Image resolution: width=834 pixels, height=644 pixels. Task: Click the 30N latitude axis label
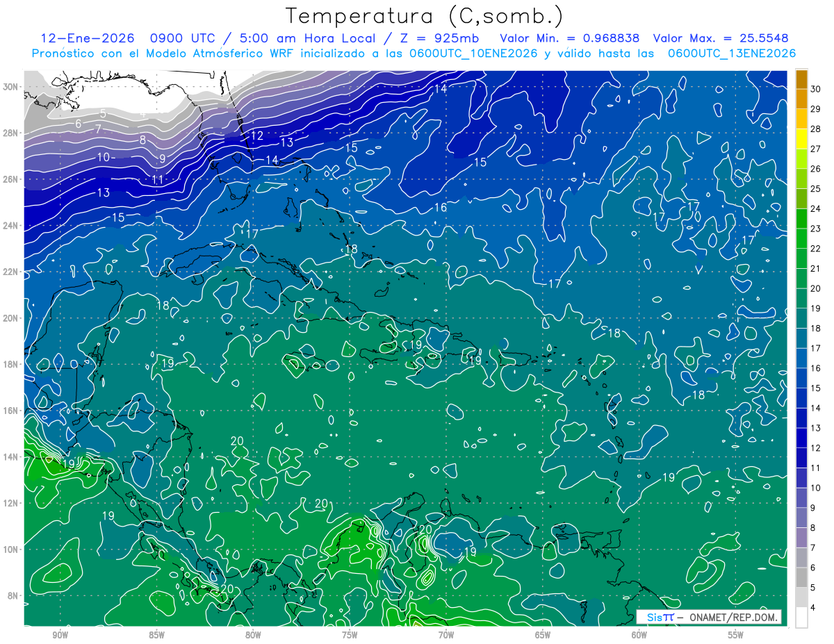12,87
